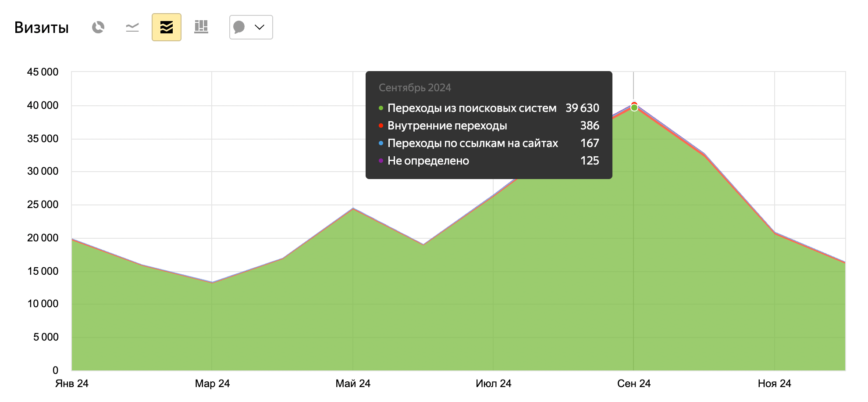This screenshot has height=402, width=868.
Task: Click the Сентябрь 2024 tooltip header
Action: click(x=415, y=88)
